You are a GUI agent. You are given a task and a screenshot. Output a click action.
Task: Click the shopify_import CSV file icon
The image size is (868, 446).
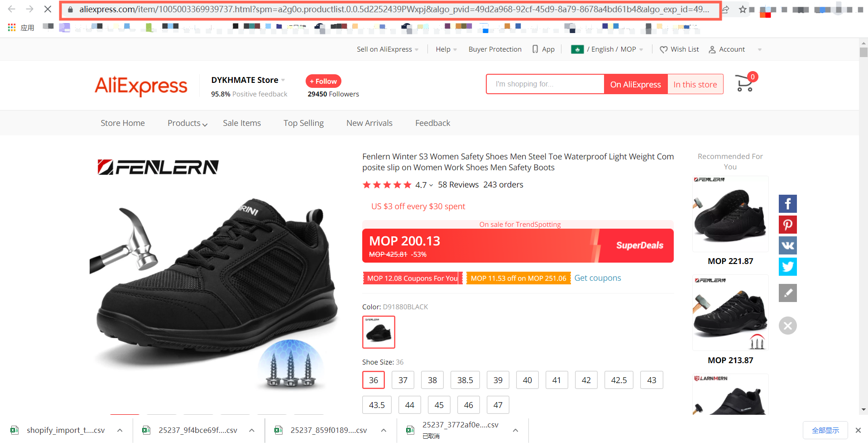[14, 430]
